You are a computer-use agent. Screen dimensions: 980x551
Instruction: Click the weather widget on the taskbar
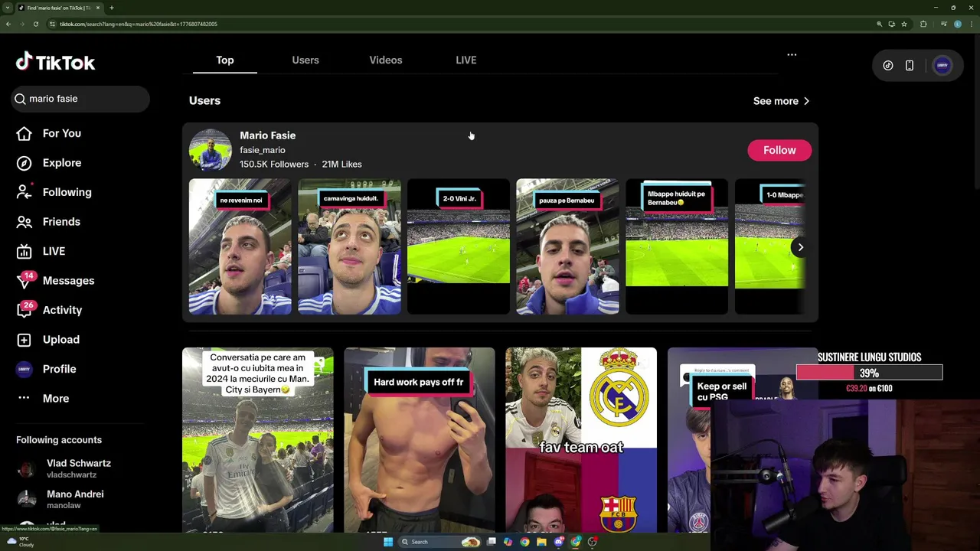[19, 542]
